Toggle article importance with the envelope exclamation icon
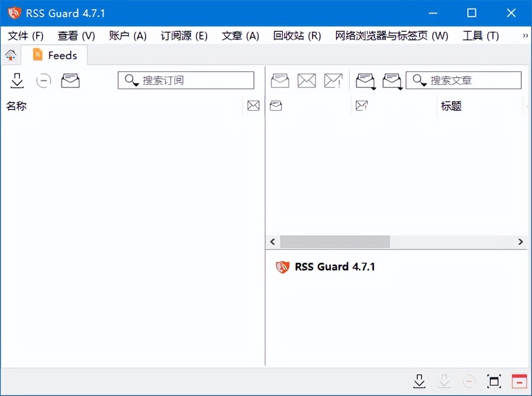532x396 pixels. (x=333, y=80)
